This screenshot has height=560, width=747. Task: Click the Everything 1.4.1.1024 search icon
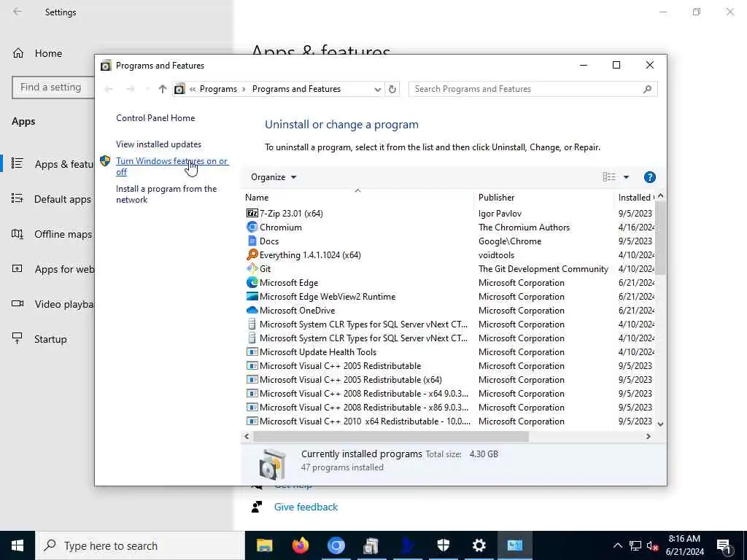pyautogui.click(x=252, y=254)
